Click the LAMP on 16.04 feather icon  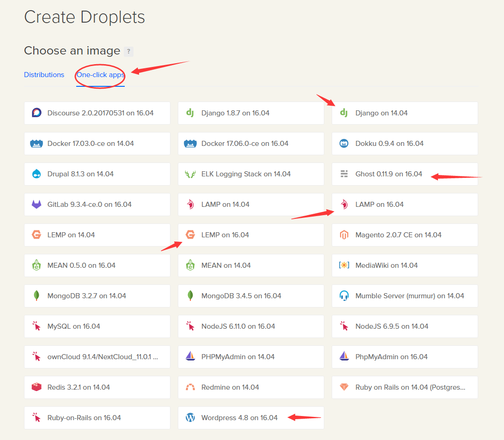pyautogui.click(x=344, y=204)
